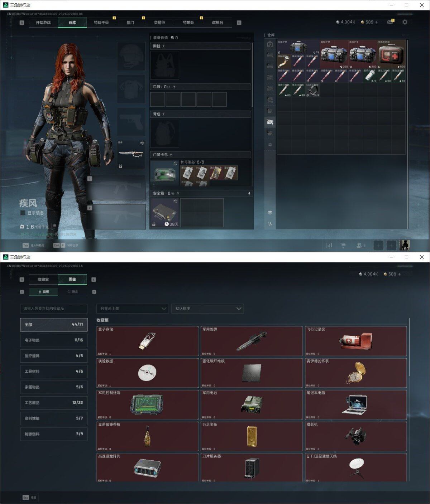Select the Military Shell collectible card
This screenshot has height=504, width=430.
click(252, 341)
